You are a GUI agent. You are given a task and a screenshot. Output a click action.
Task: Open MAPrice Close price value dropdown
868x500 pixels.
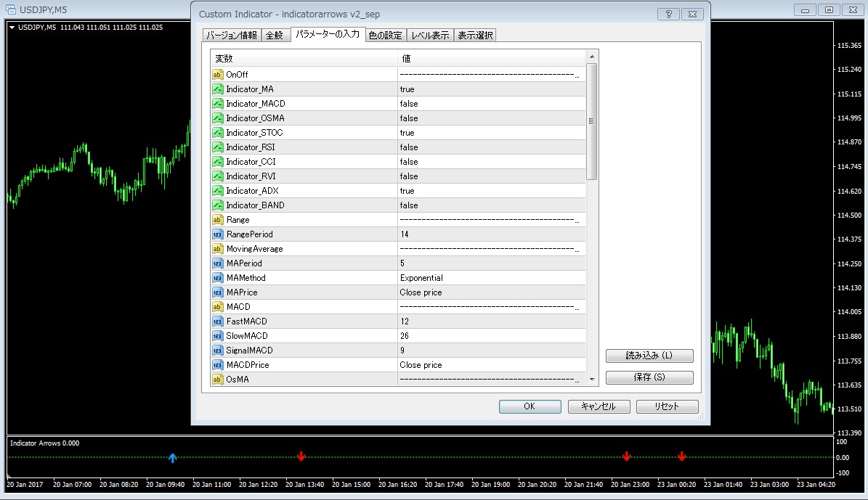pyautogui.click(x=492, y=292)
